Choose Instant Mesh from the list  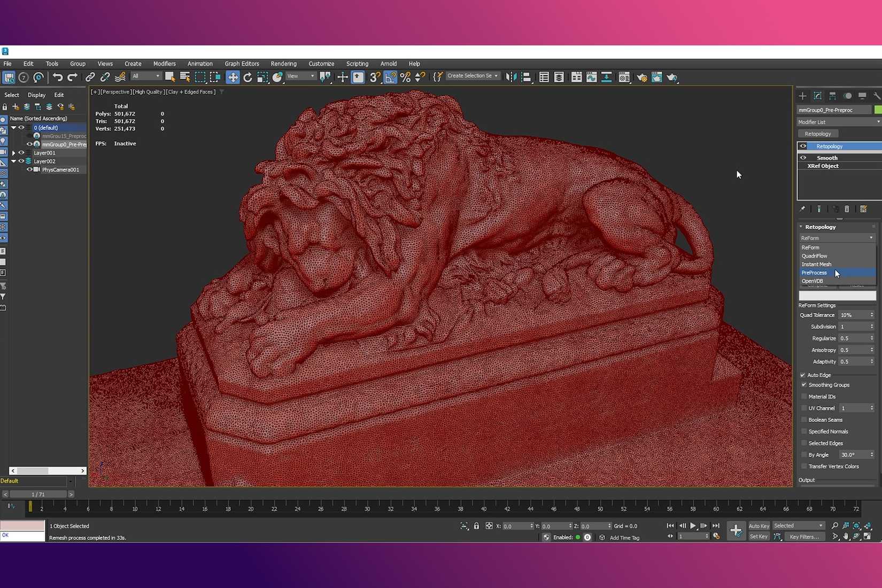point(837,264)
